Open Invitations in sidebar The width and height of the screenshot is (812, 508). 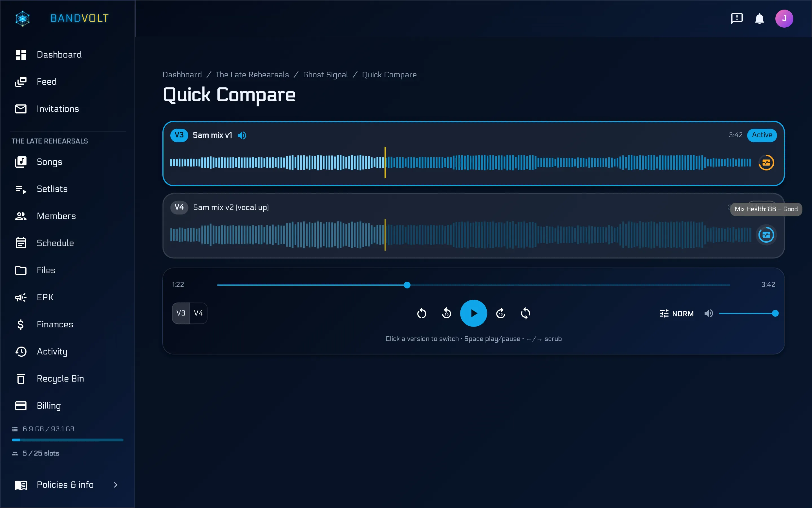tap(67, 109)
